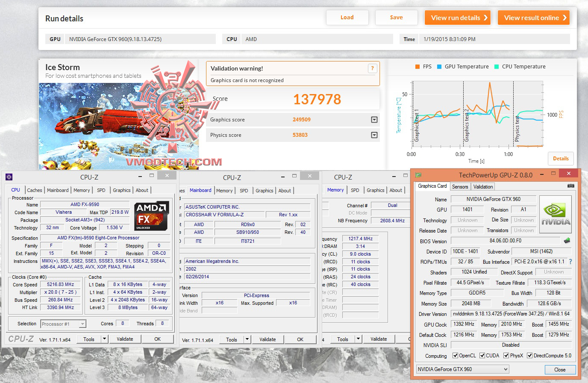Click the Ice Storm benchmark thumbnail image

119,126
